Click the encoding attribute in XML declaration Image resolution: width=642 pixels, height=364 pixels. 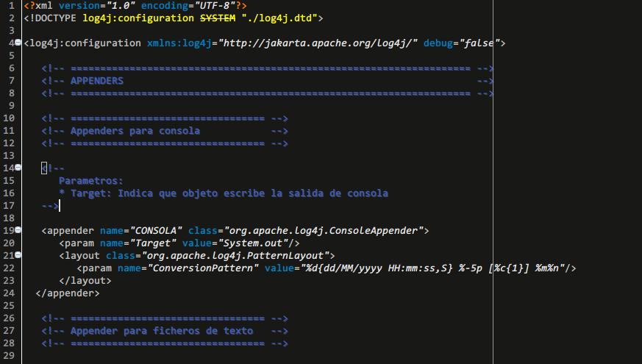165,6
